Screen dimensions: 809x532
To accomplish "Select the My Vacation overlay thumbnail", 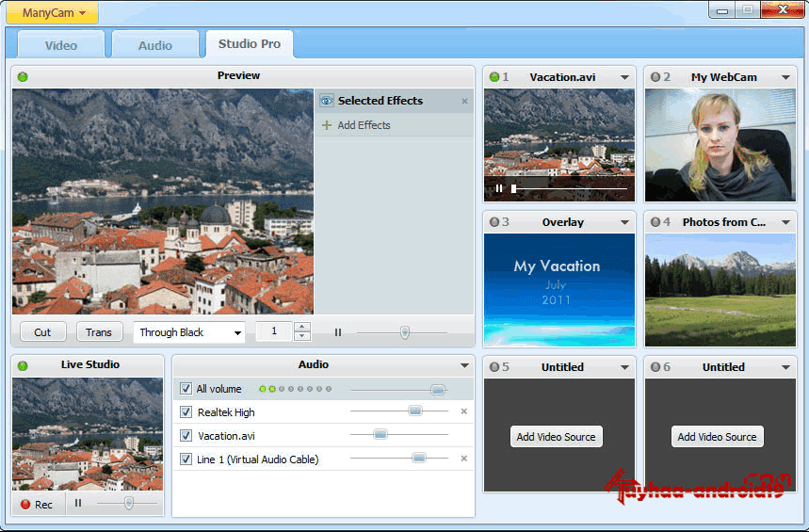I will click(559, 290).
